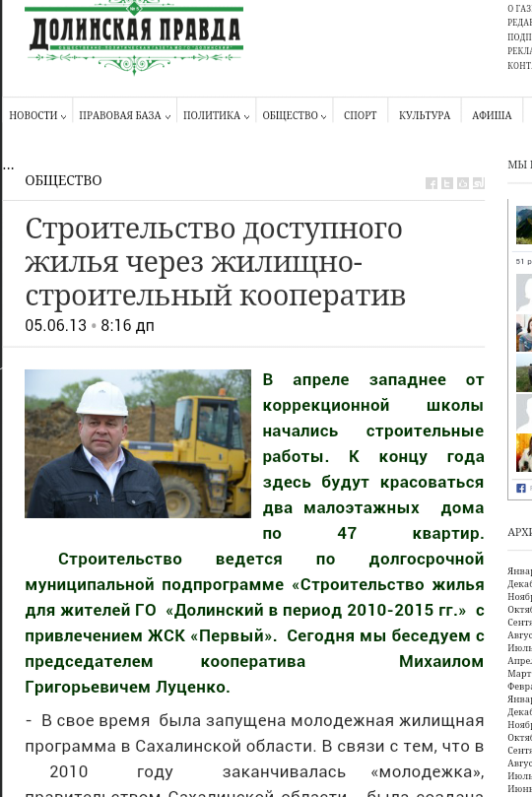The width and height of the screenshot is (532, 797).
Task: Click the ellipsis breadcrumb at left
Action: (x=8, y=166)
